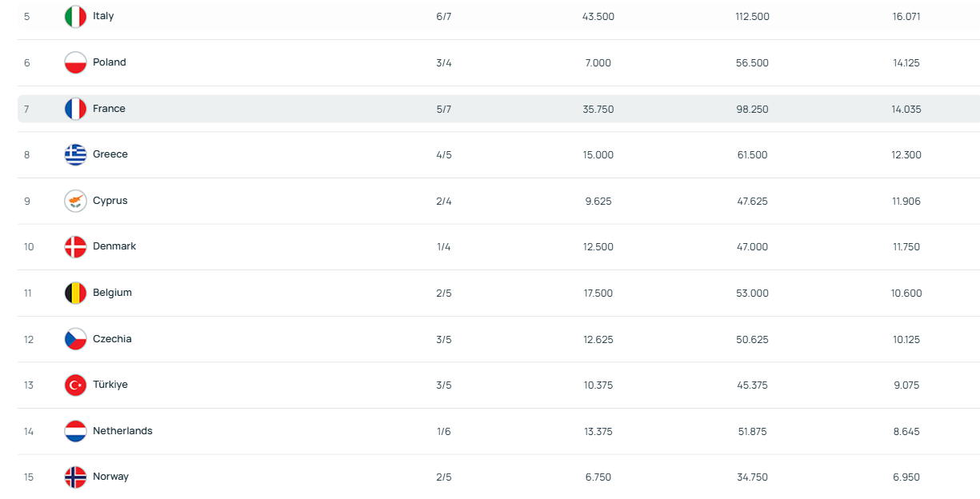
Task: Click Italy's 6/7 clubs value
Action: [444, 17]
